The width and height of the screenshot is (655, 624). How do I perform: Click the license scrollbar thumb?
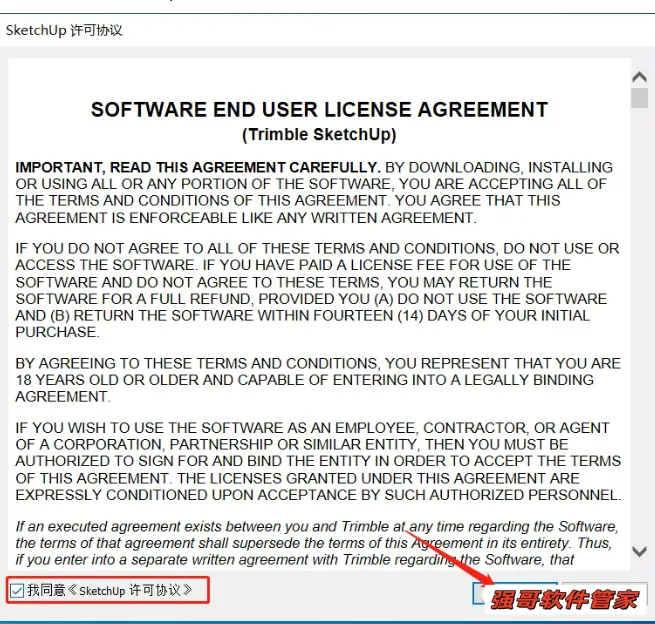[639, 98]
